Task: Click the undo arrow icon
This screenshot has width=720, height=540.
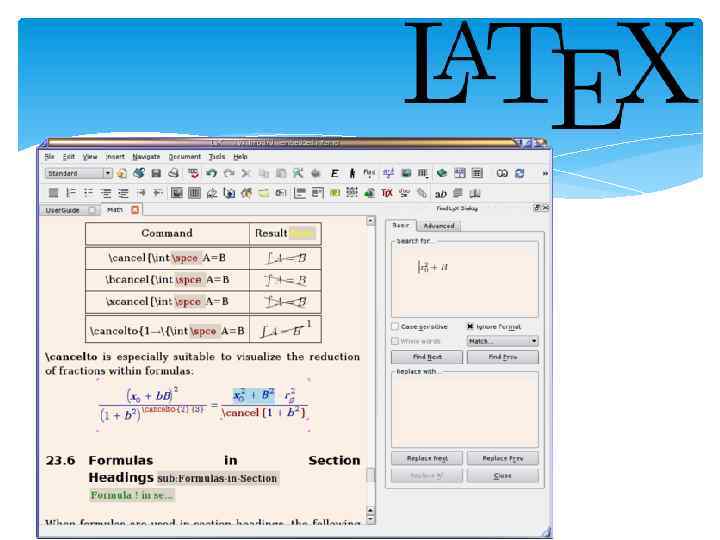Action: (211, 174)
